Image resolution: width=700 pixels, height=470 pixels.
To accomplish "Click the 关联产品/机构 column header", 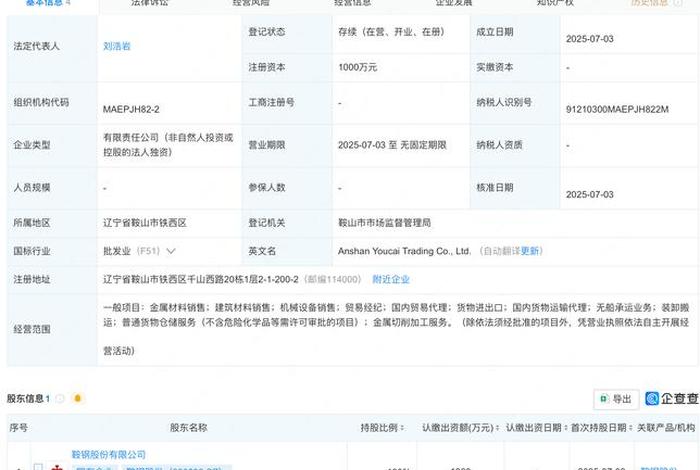I will pos(666,428).
